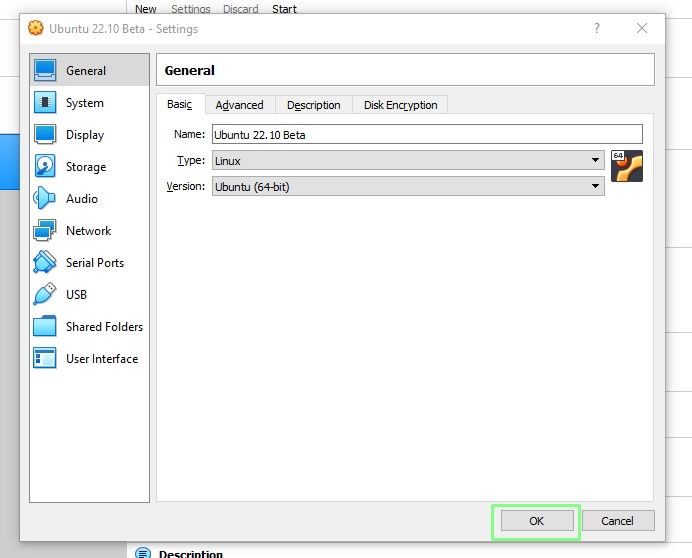Open the Disk Encryption tab
The width and height of the screenshot is (692, 558).
click(401, 105)
